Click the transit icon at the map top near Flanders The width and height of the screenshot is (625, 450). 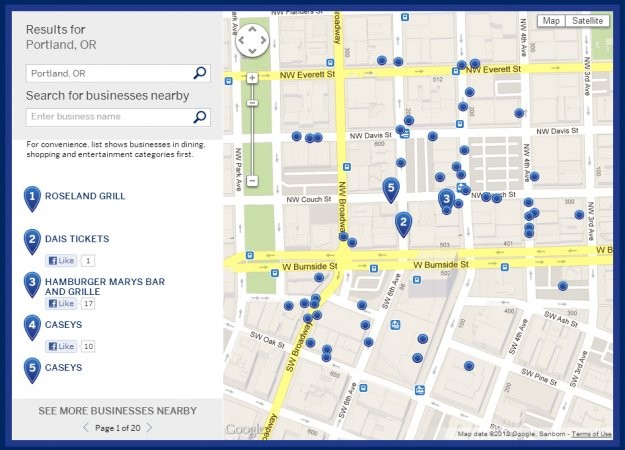click(x=405, y=17)
